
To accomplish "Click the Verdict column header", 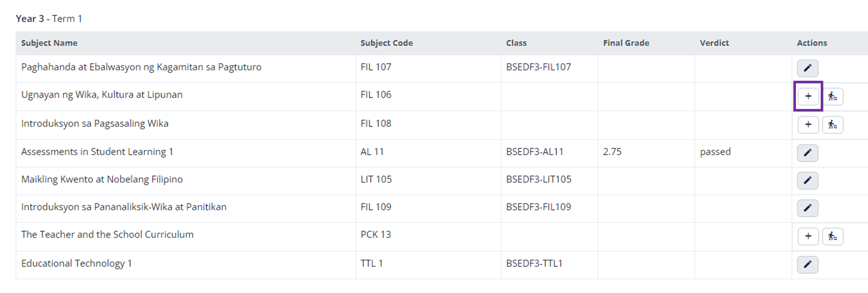I will pos(714,43).
